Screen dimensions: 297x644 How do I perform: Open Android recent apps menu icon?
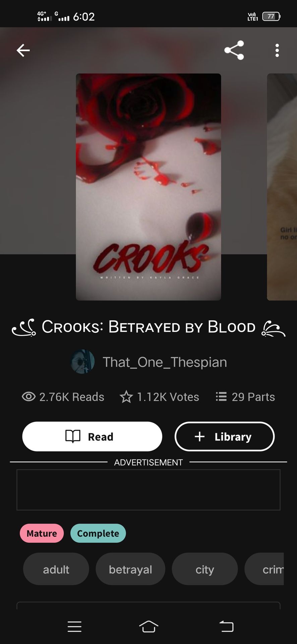click(x=74, y=626)
